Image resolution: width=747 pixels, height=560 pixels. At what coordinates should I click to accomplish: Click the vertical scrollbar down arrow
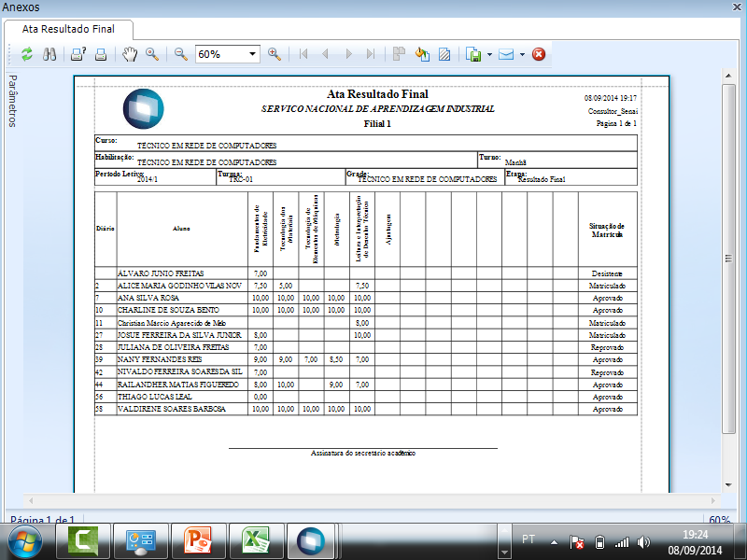tap(728, 484)
